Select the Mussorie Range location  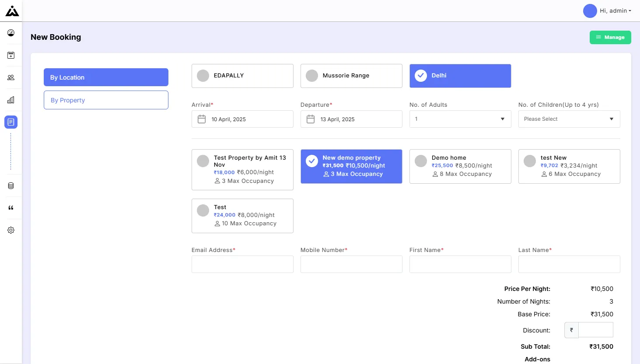(351, 76)
